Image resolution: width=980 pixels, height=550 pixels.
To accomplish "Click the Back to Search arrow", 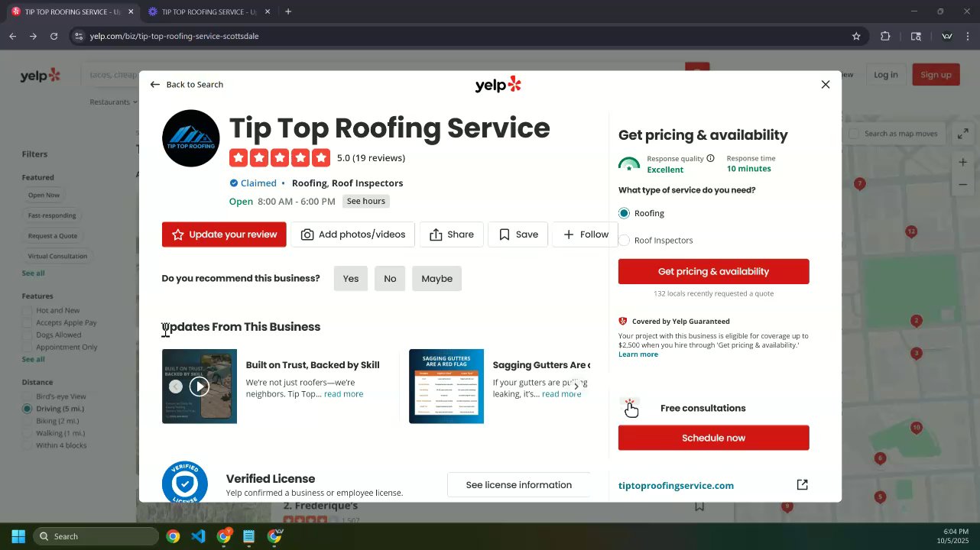I will (155, 85).
